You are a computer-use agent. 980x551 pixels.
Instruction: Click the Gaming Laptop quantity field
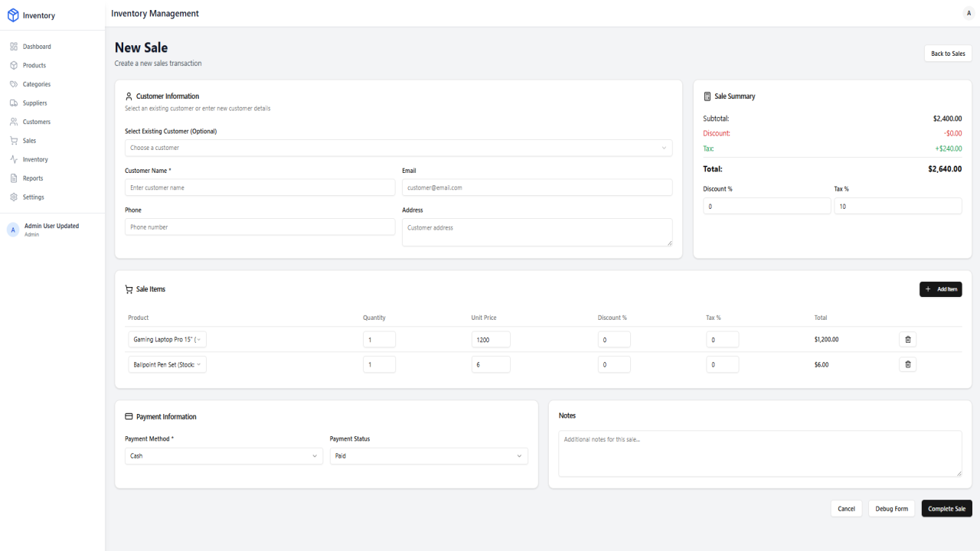379,340
